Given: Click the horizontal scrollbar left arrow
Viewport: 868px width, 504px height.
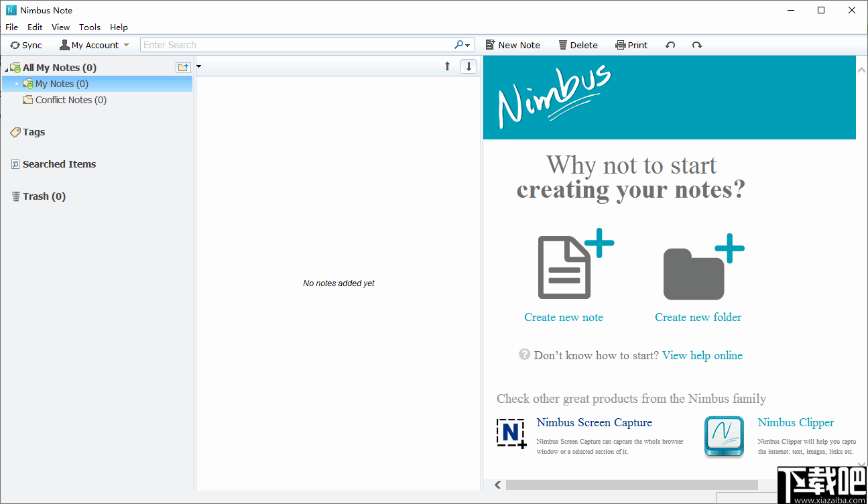Looking at the screenshot, I should coord(498,485).
